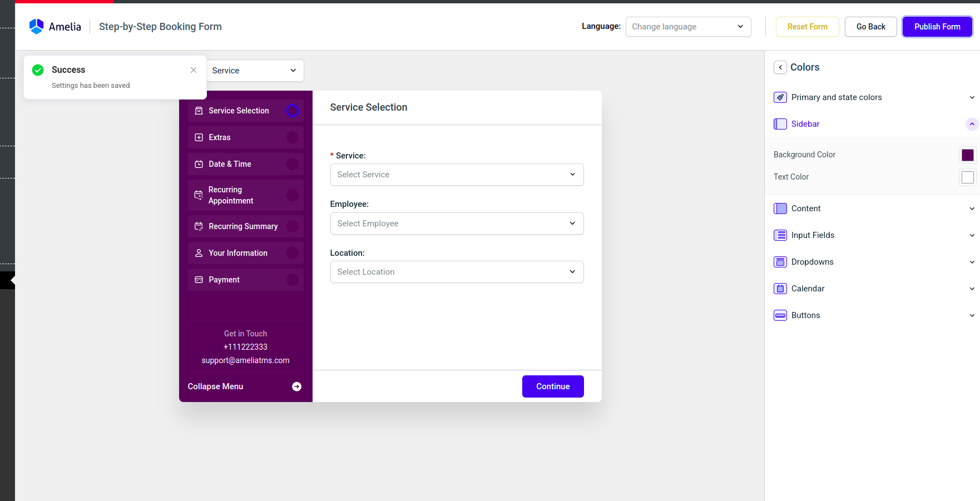This screenshot has width=980, height=501.
Task: Open the sidebar Background Color swatch
Action: click(x=967, y=155)
